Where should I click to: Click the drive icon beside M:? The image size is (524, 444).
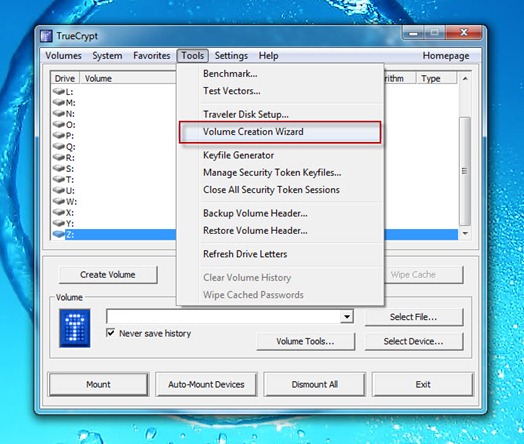58,102
